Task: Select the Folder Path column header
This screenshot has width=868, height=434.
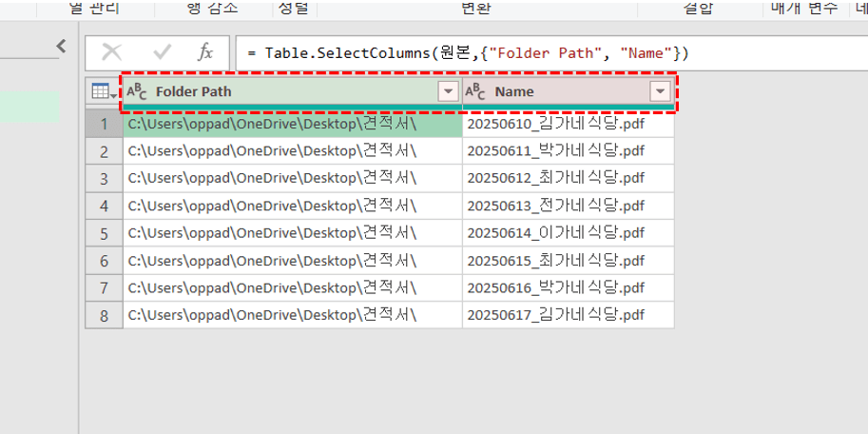Action: pyautogui.click(x=285, y=91)
